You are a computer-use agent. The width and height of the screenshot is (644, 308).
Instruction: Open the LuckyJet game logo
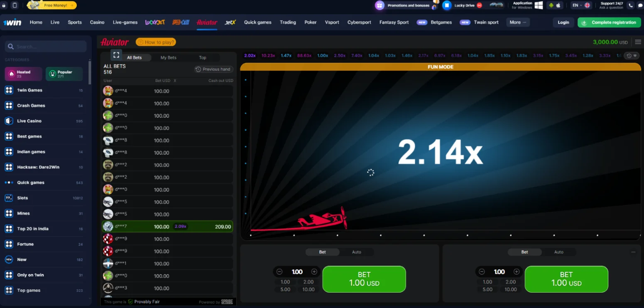click(155, 22)
